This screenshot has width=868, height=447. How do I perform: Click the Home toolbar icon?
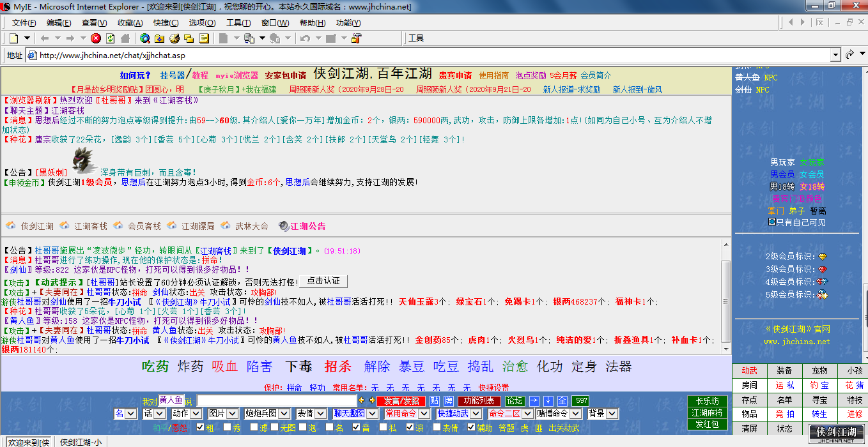tap(125, 38)
